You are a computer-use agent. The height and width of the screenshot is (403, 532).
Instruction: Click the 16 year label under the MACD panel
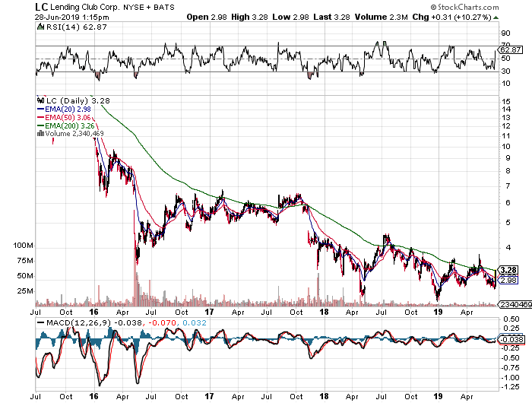point(93,396)
